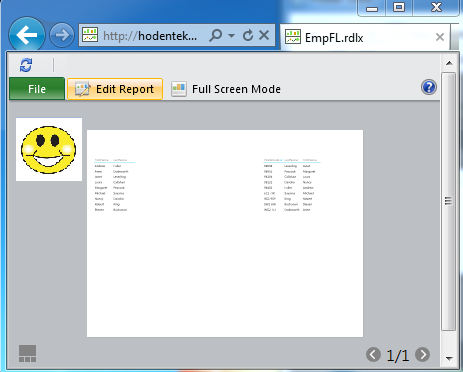Switch to the EmpFL.rdlx tab
This screenshot has height=372, width=463.
[365, 37]
